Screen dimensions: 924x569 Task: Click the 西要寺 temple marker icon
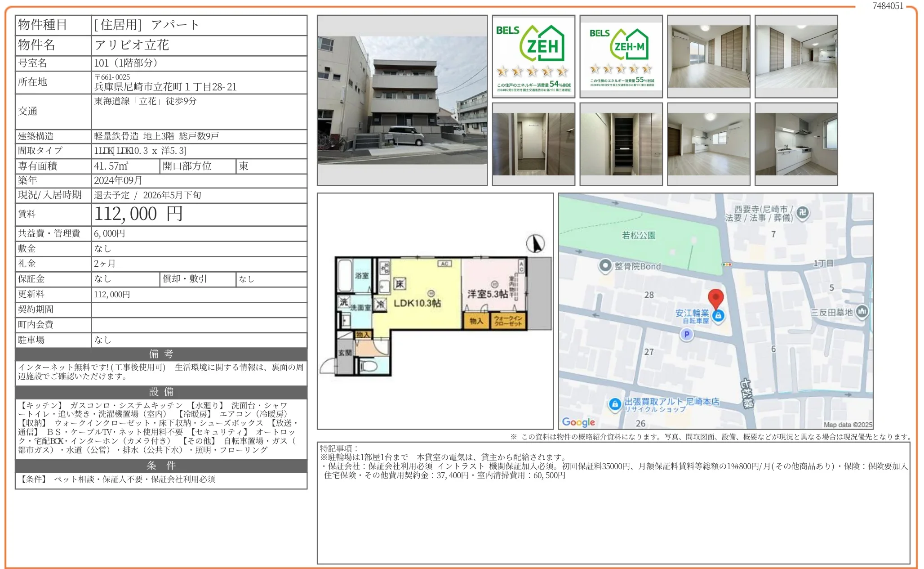[803, 213]
